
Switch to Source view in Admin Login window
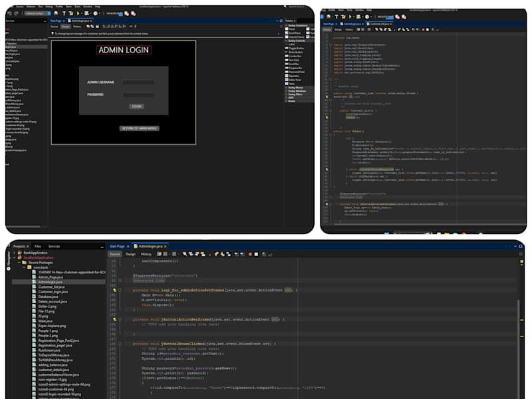point(55,27)
